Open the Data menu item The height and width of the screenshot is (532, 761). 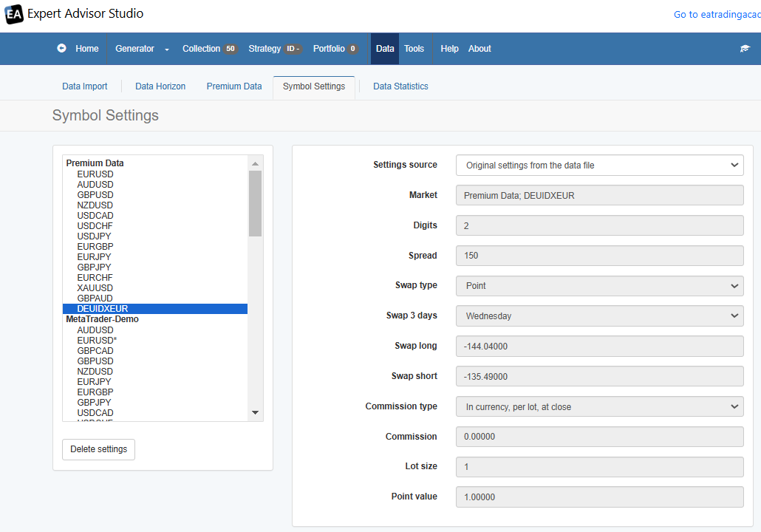(385, 49)
